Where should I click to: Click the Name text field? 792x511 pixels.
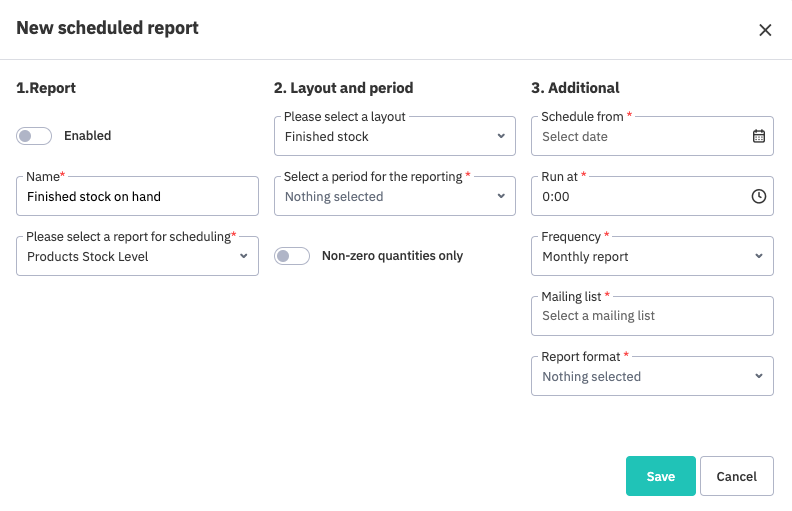point(137,197)
